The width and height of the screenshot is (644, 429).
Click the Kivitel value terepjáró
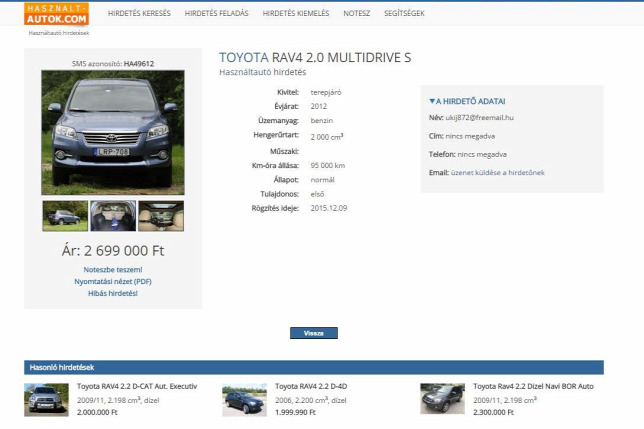(x=326, y=92)
